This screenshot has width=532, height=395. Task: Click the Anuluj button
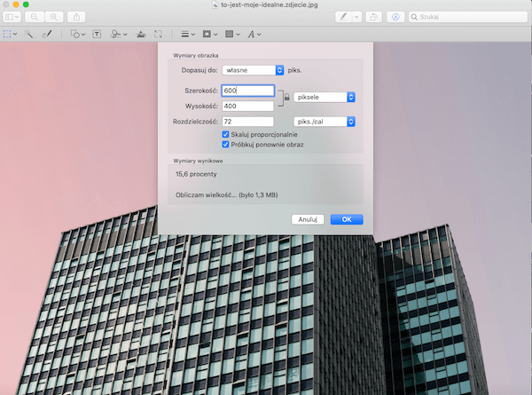coord(308,219)
